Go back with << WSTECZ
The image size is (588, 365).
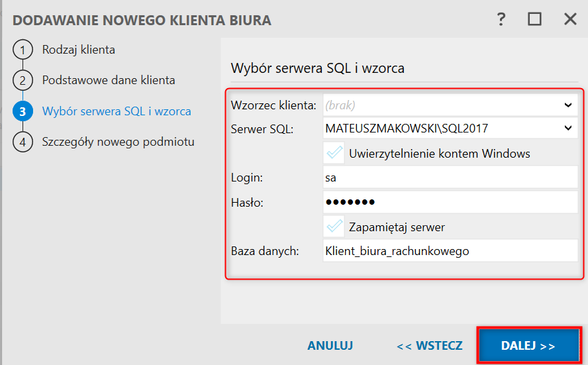(429, 346)
